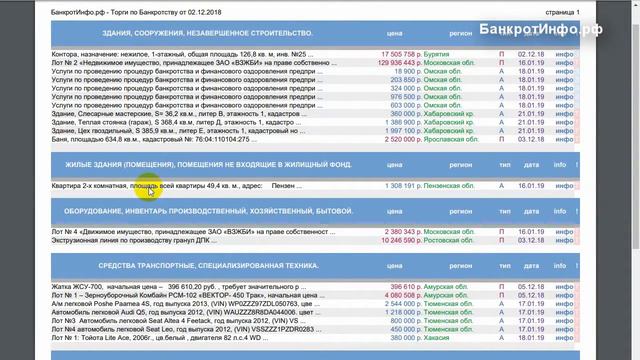Image resolution: width=640 pixels, height=360 pixels.
Task: Open инфо link for Тойота Lite Ace row
Action: click(x=564, y=338)
